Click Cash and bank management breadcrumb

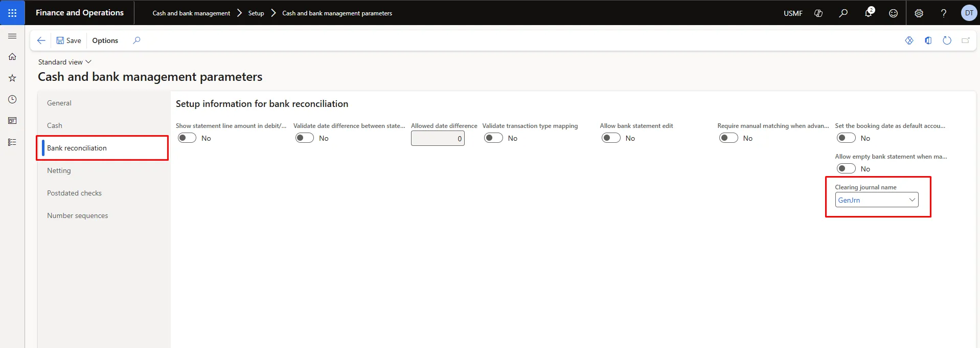(191, 13)
